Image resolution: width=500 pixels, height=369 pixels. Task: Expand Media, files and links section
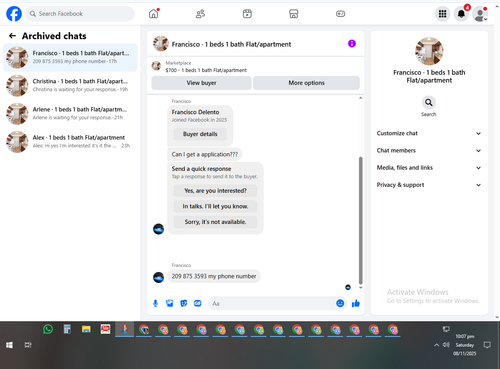pyautogui.click(x=429, y=168)
